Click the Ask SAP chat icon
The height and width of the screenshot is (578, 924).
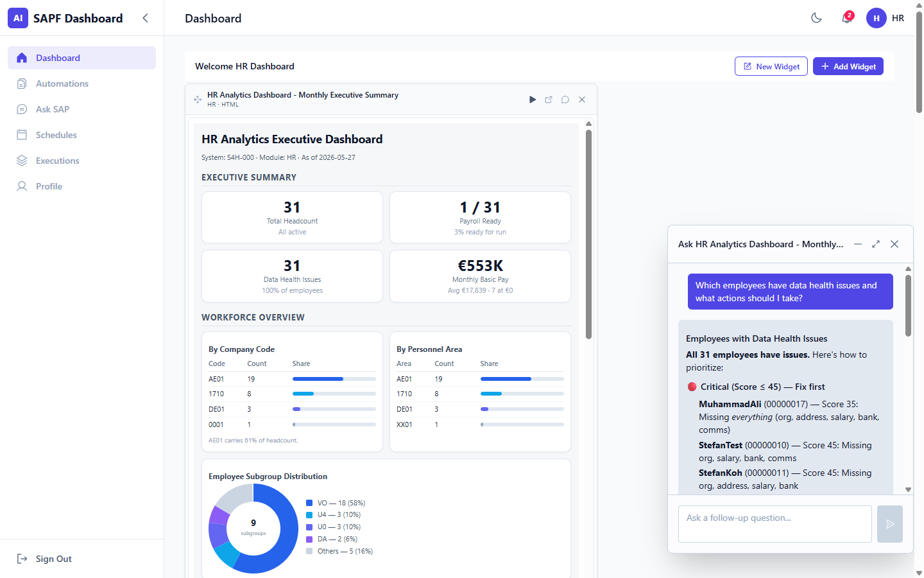pos(22,109)
